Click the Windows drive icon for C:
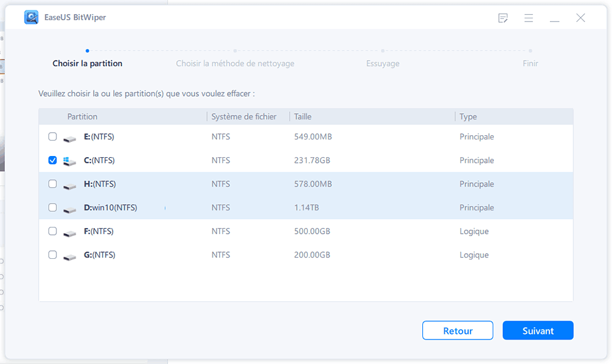This screenshot has height=364, width=612. [x=70, y=161]
